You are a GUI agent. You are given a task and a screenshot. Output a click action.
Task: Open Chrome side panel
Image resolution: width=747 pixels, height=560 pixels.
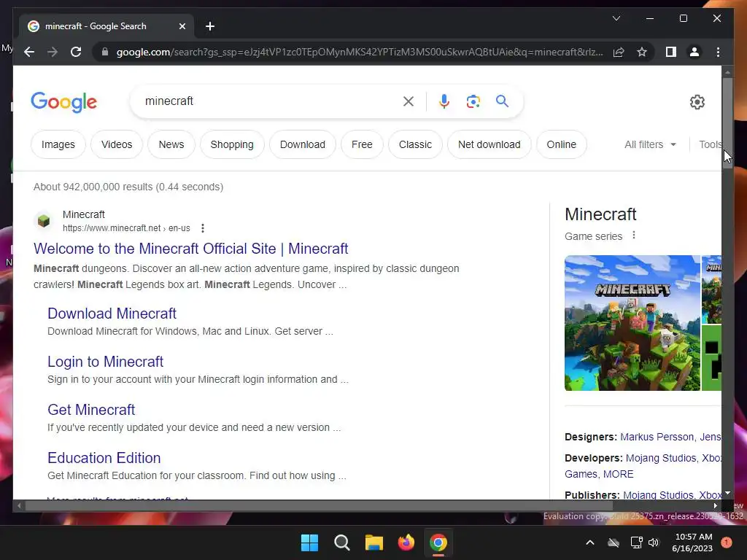671,52
